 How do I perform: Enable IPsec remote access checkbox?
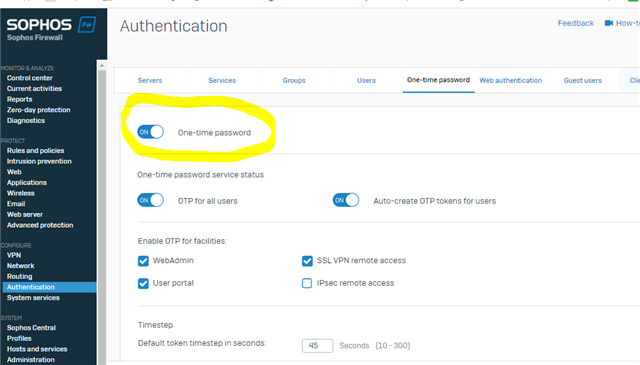pos(307,283)
